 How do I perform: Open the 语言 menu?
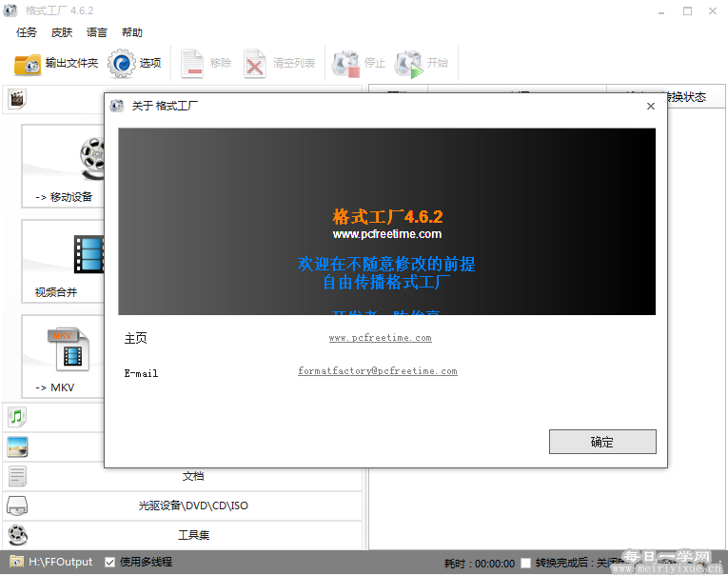pos(96,32)
